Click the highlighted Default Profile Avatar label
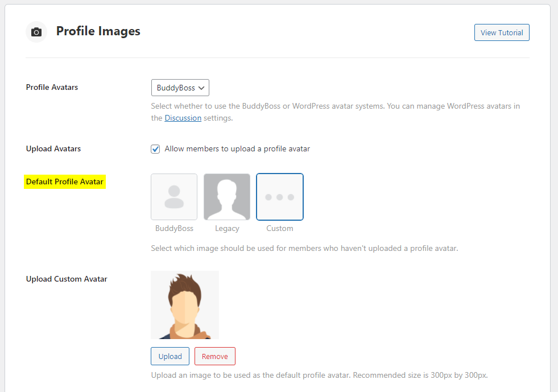This screenshot has width=558, height=392. click(65, 182)
